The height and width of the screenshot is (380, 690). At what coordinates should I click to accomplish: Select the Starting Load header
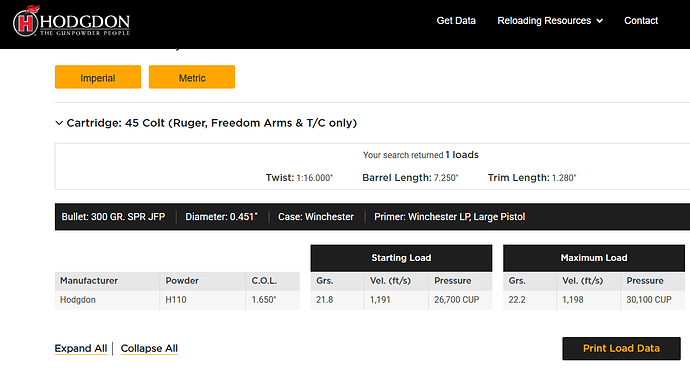tap(401, 258)
